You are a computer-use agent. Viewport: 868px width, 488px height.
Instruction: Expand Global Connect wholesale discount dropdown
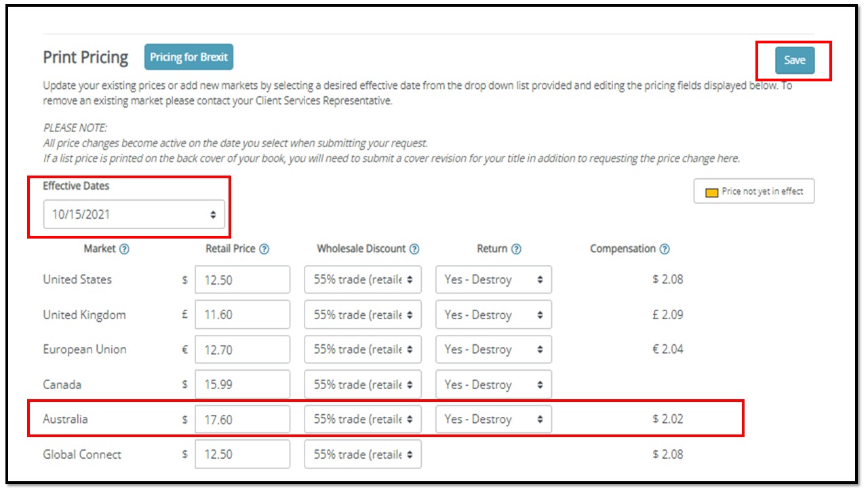tap(363, 454)
